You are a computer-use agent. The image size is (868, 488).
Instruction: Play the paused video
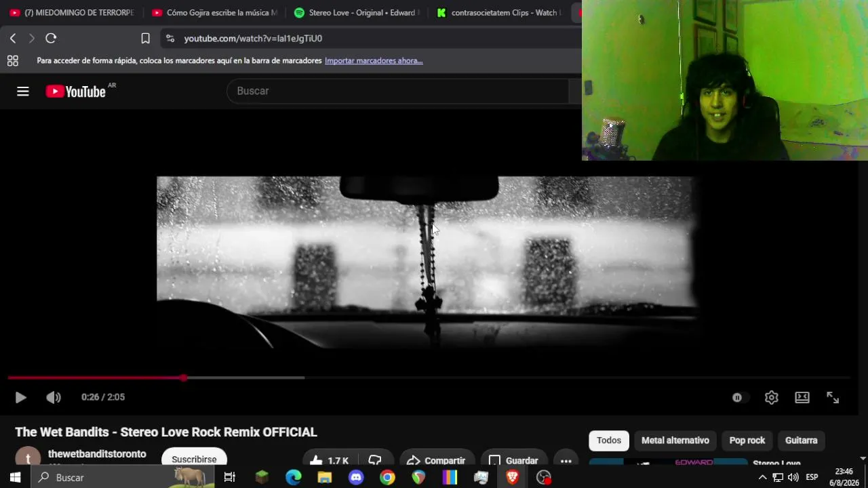20,397
